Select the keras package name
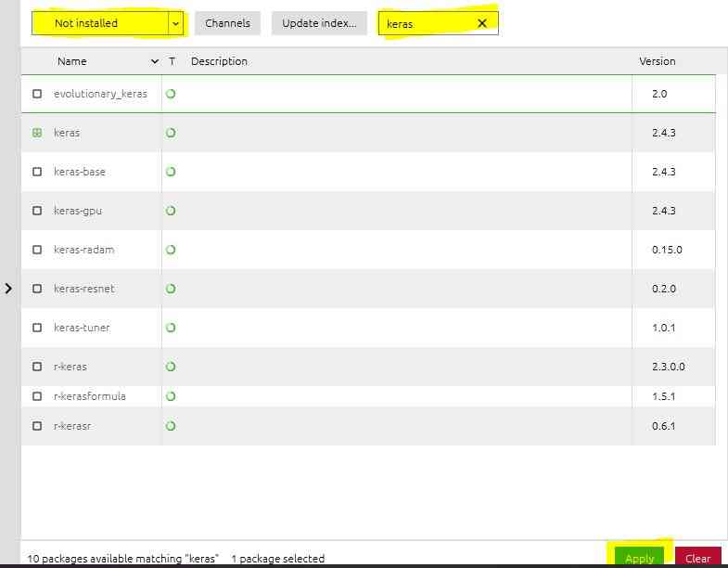 pos(67,133)
